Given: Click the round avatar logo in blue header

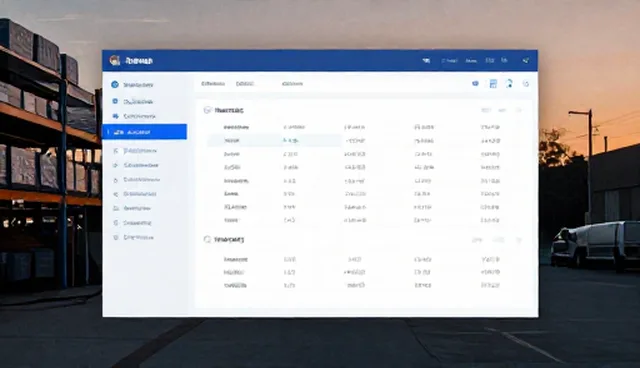Looking at the screenshot, I should point(115,60).
